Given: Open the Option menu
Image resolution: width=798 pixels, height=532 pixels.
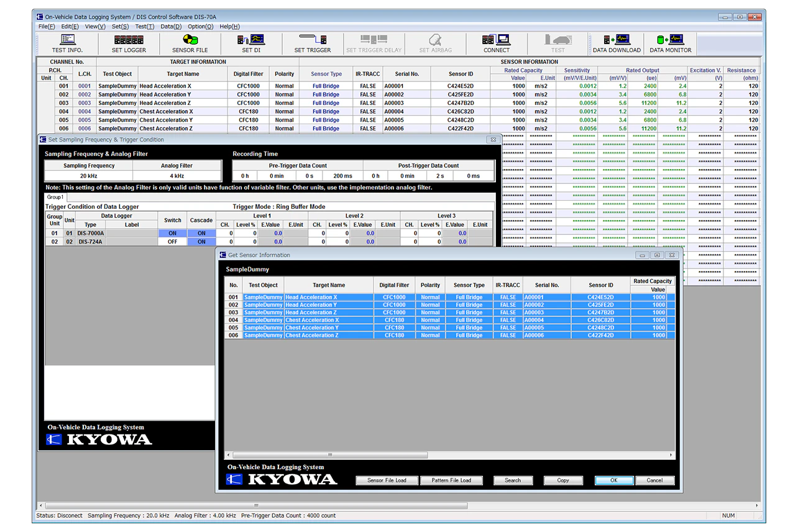Looking at the screenshot, I should [200, 27].
